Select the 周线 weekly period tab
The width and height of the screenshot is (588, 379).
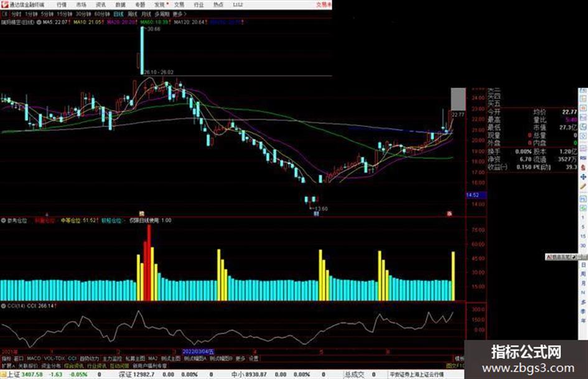pyautogui.click(x=133, y=14)
